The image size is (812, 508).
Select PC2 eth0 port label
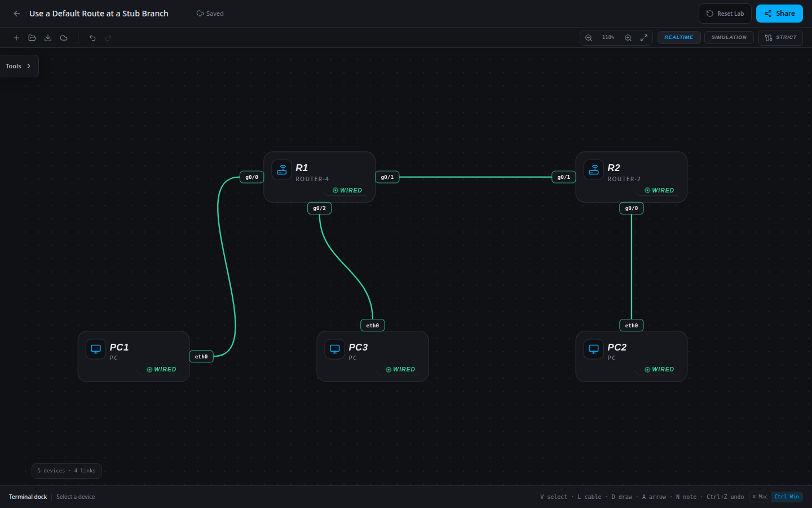pos(632,326)
